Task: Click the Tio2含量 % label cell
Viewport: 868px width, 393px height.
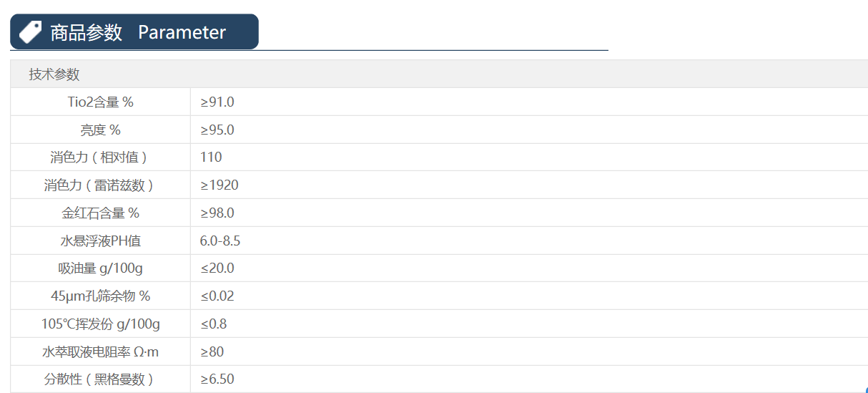Action: tap(100, 102)
